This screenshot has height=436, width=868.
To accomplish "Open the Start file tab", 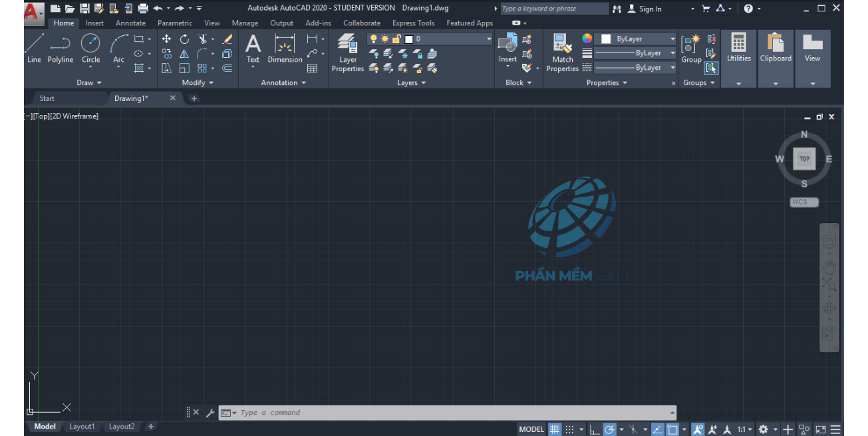I will pos(47,98).
